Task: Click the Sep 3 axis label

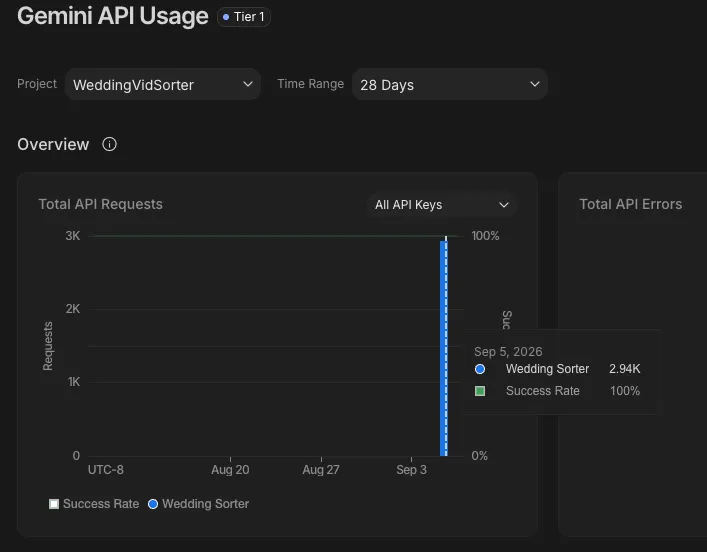Action: coord(411,470)
